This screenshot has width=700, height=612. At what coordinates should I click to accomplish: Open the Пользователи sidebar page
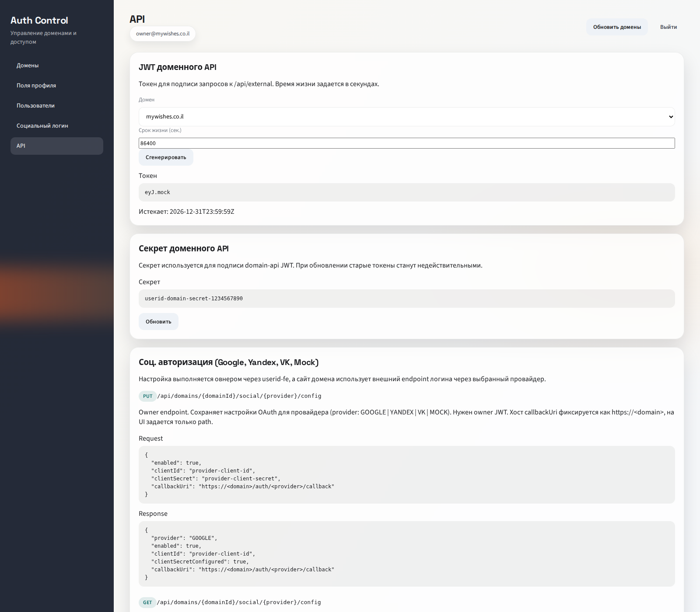(x=35, y=106)
